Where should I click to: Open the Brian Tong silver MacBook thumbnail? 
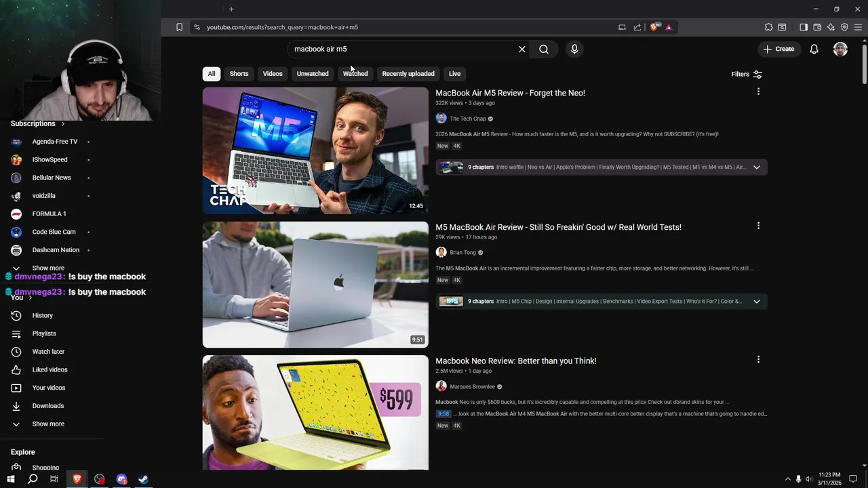pos(315,285)
